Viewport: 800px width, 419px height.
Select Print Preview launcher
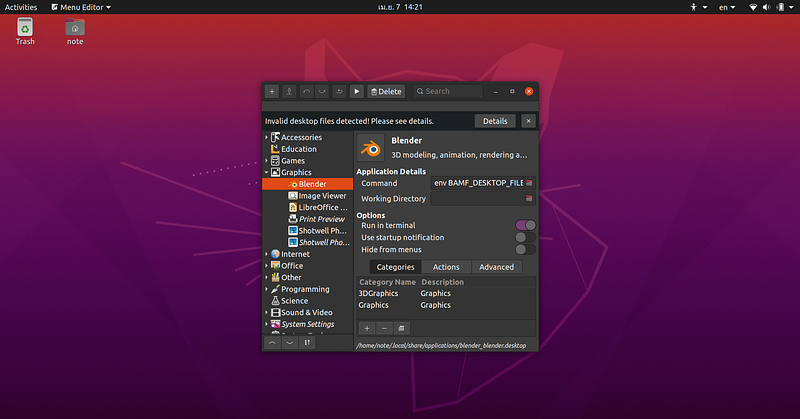point(308,219)
